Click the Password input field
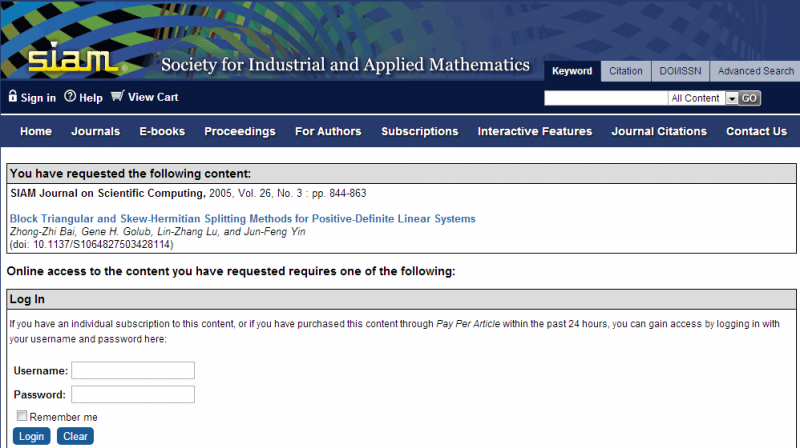This screenshot has height=448, width=800. coord(133,394)
